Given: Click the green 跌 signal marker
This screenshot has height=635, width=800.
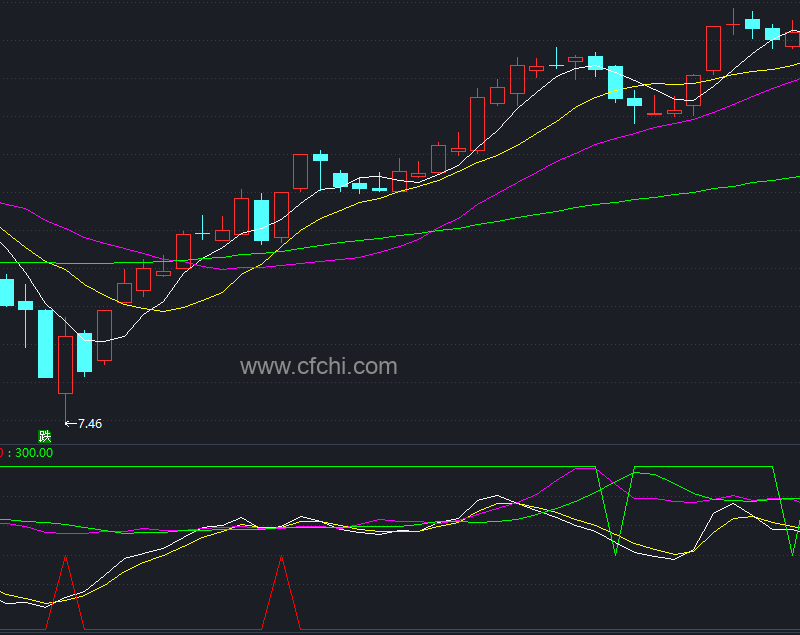Looking at the screenshot, I should coord(45,437).
